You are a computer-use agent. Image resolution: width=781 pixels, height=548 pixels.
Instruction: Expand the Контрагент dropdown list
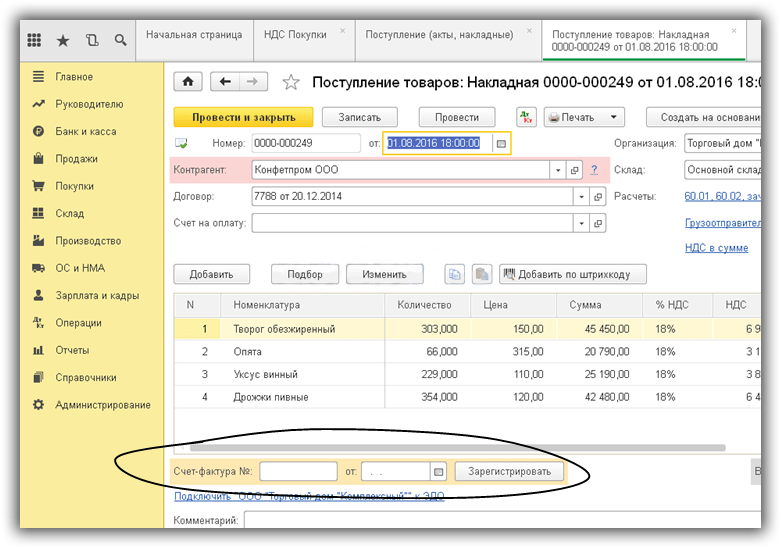tap(558, 170)
